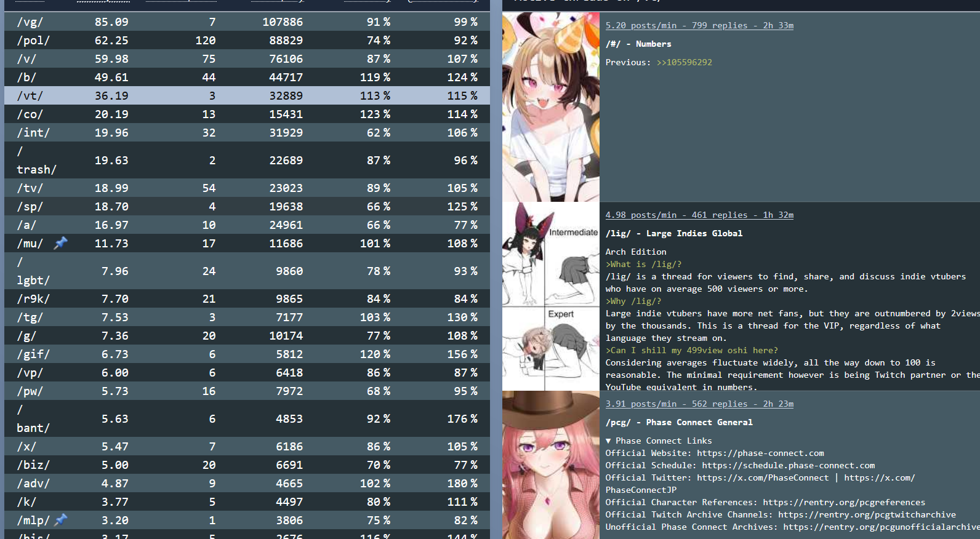
Task: Click the 'Arch Edition' line in /lig/ thread
Action: pyautogui.click(x=636, y=252)
